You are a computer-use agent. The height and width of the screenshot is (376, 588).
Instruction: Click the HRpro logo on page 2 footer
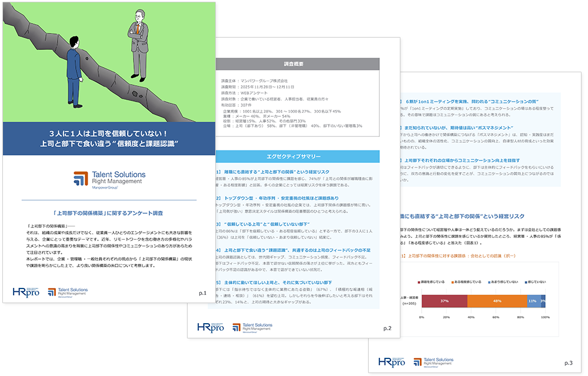point(210,327)
